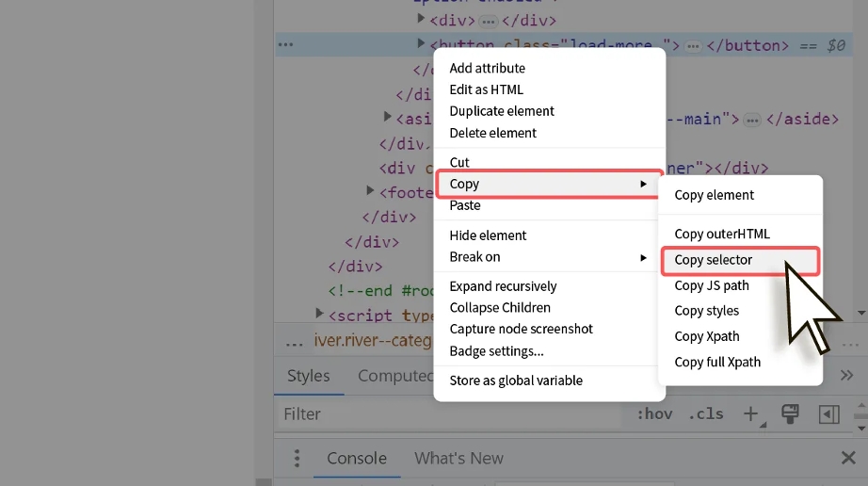Close the Console drawer with X

847,459
